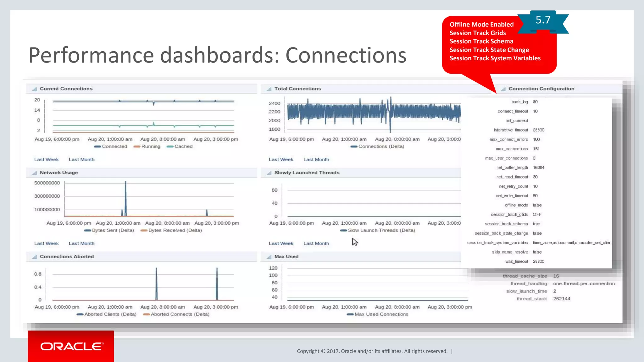The image size is (644, 362).
Task: Select the offline_mode setting label
Action: click(517, 205)
